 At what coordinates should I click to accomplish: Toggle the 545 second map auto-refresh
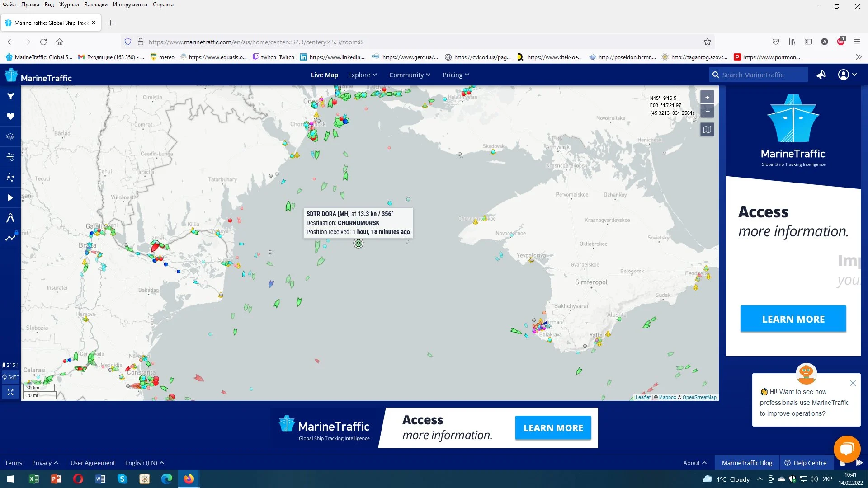click(10, 377)
